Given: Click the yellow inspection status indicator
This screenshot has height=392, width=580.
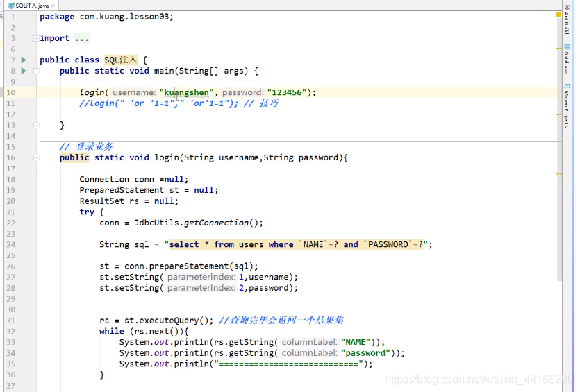Looking at the screenshot, I should (x=558, y=15).
